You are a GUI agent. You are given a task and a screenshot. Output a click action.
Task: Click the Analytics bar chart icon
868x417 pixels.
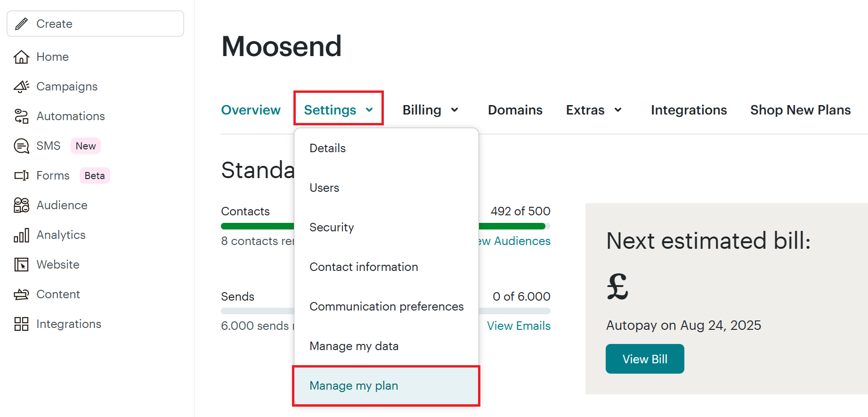point(21,235)
